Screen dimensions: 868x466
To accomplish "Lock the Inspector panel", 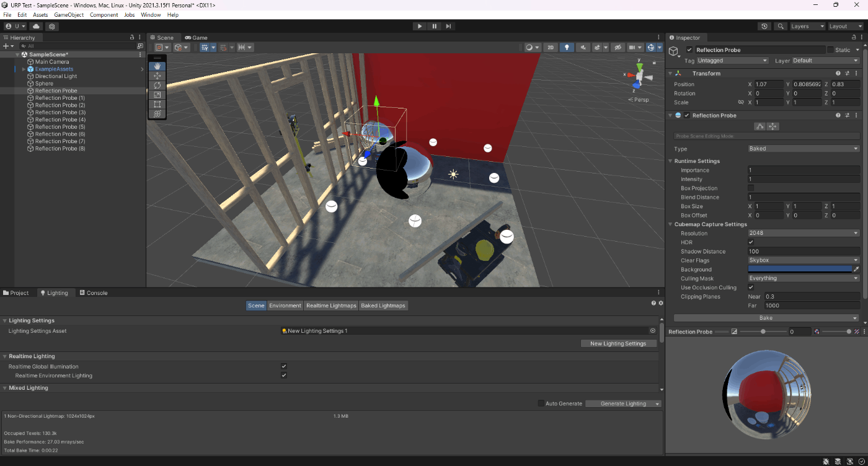I will click(x=853, y=37).
